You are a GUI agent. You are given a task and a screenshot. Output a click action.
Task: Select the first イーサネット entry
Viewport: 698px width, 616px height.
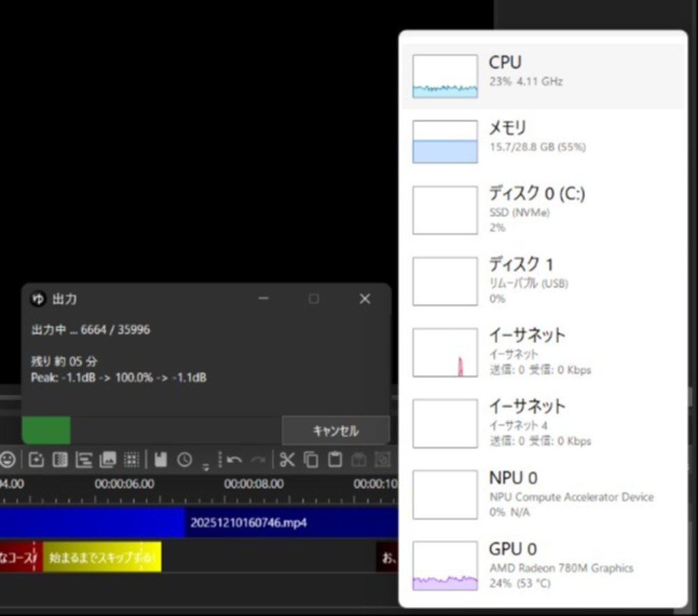tap(543, 352)
